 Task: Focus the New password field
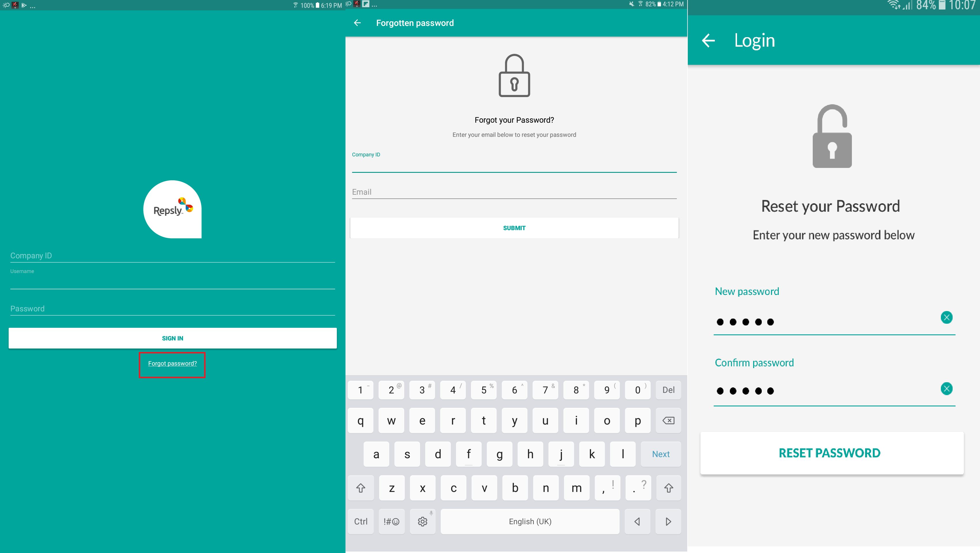(x=834, y=322)
